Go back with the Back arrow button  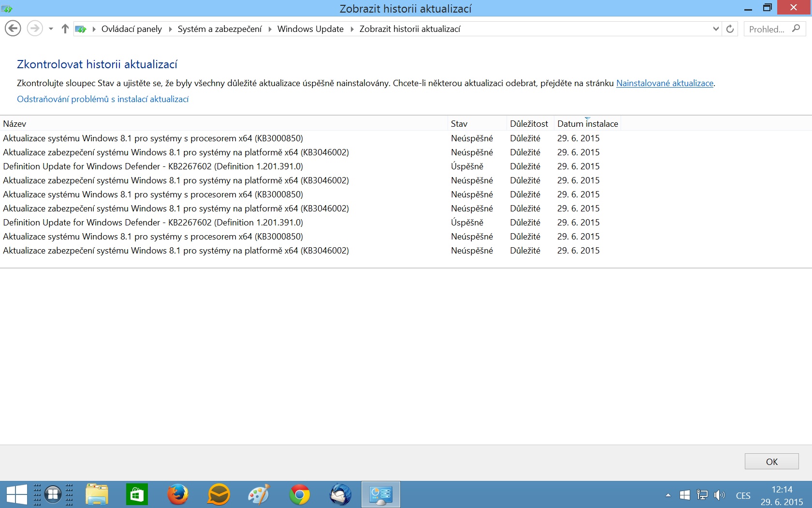tap(13, 29)
